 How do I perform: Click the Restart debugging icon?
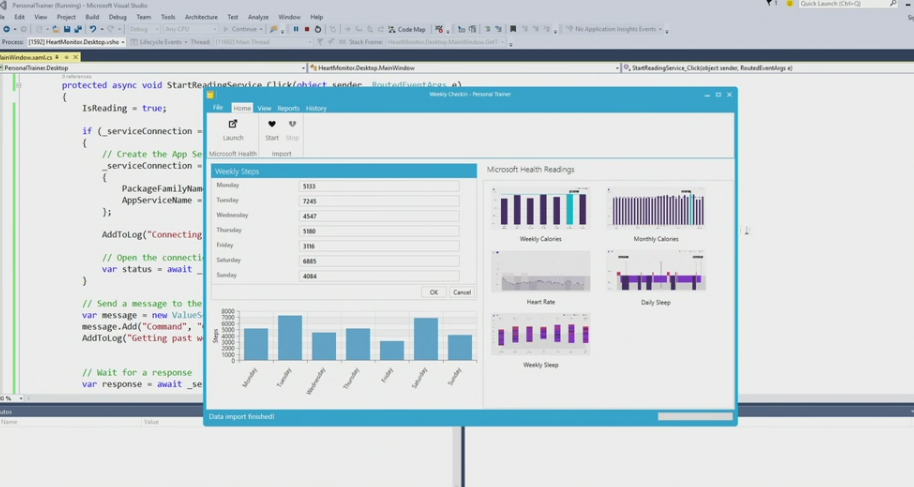(x=318, y=29)
